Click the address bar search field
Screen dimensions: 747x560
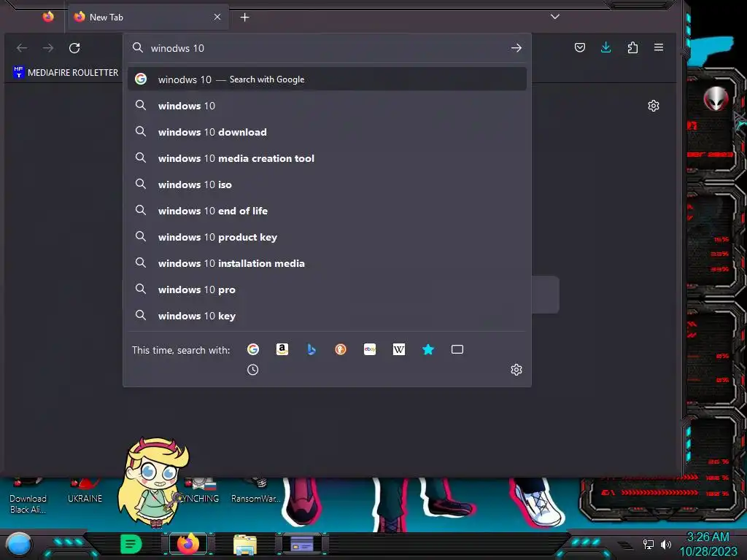(x=327, y=48)
